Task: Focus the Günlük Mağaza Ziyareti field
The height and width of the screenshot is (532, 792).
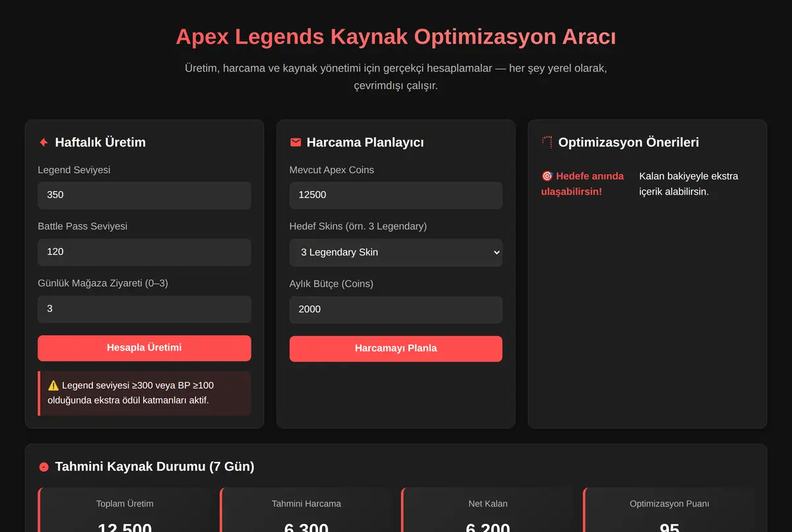Action: tap(145, 309)
